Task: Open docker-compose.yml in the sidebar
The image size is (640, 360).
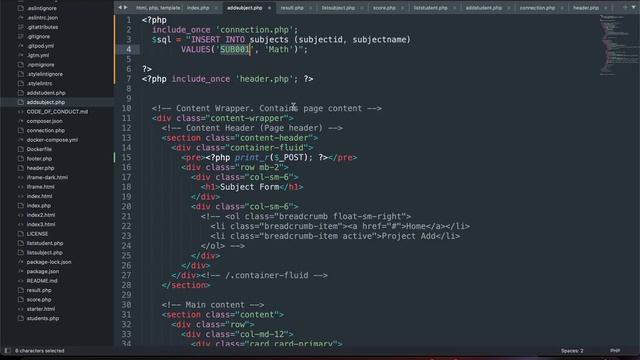Action: click(52, 140)
